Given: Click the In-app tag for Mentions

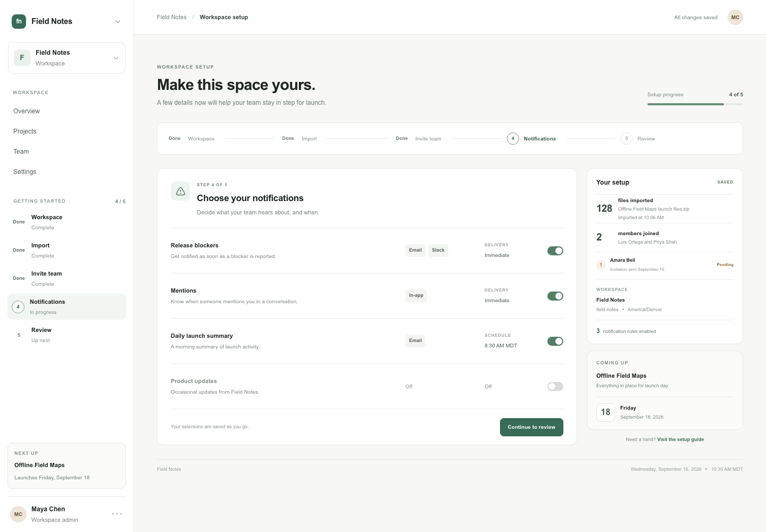Looking at the screenshot, I should (x=416, y=296).
